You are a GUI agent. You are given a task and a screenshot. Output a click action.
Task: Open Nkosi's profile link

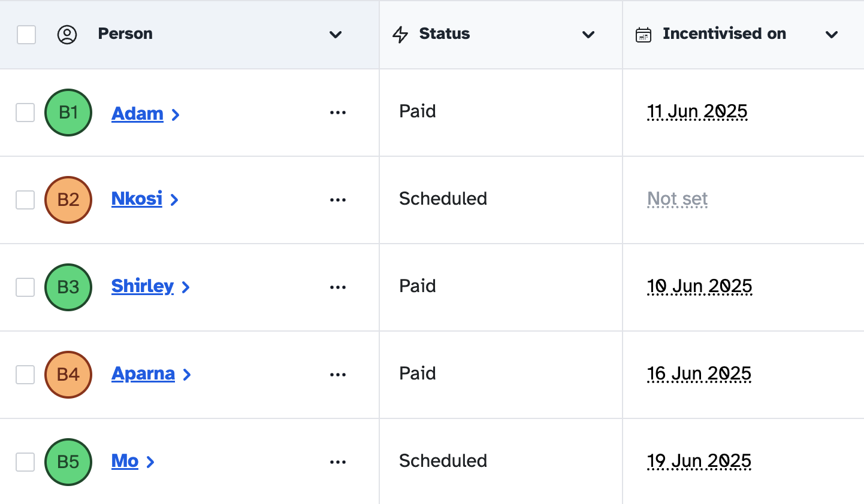point(137,199)
